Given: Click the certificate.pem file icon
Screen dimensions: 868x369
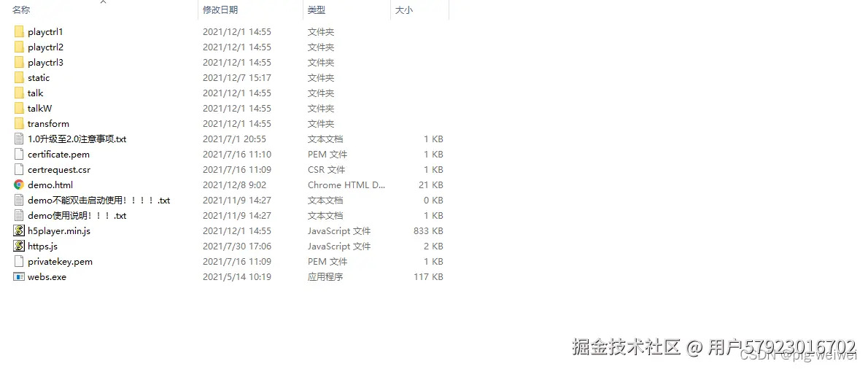Looking at the screenshot, I should [19, 155].
